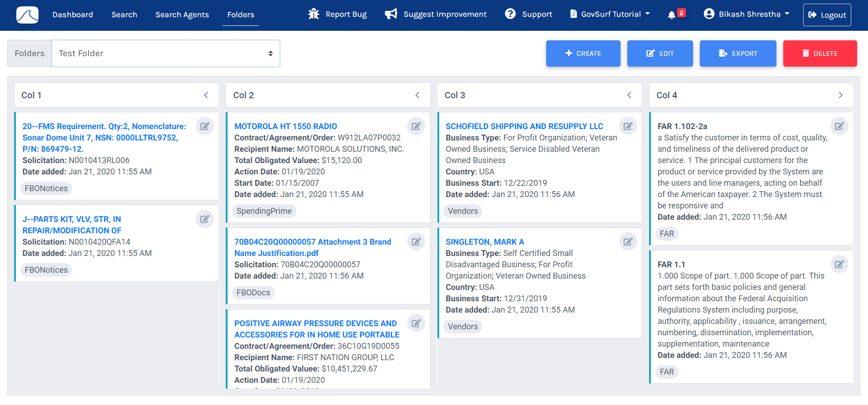Open the Bikash Shrestha user menu

(747, 14)
